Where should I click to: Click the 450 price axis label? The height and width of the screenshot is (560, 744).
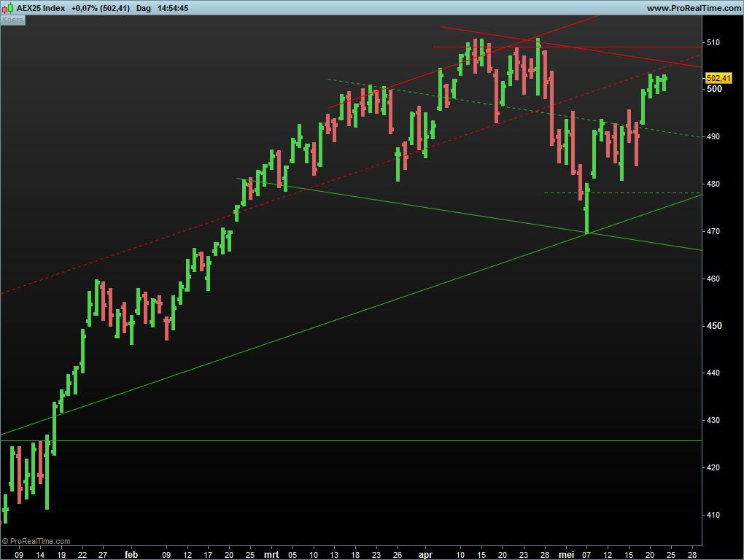713,326
